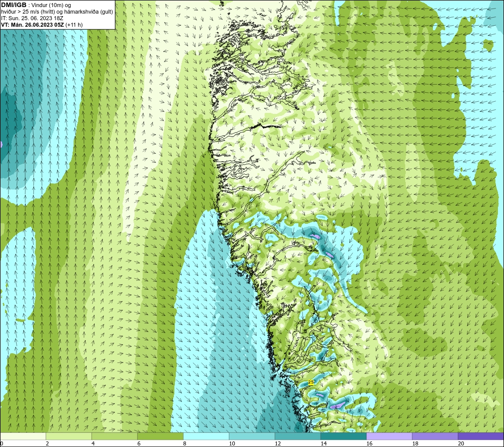Click the legend scale label 6
The width and height of the screenshot is (504, 447).
click(x=139, y=444)
